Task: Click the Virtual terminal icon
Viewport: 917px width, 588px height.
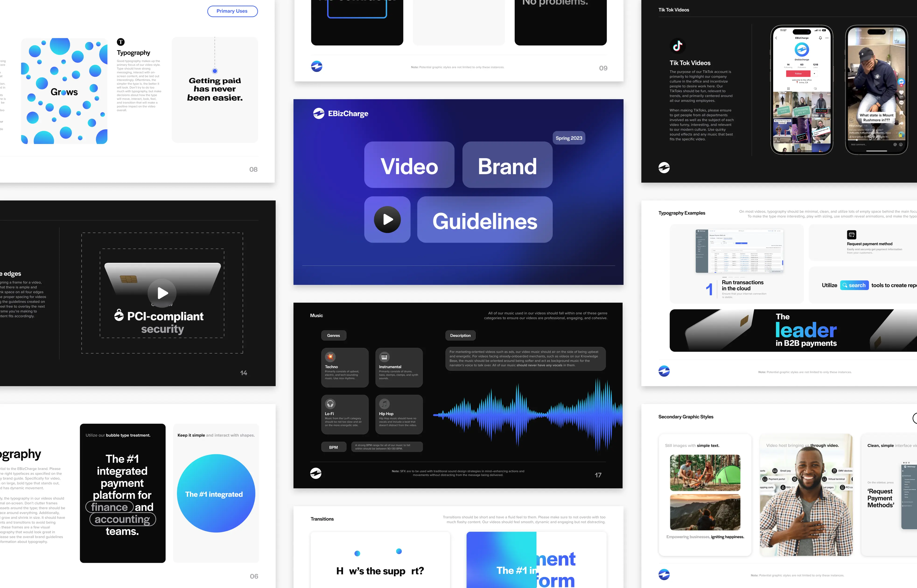Action: click(x=825, y=479)
